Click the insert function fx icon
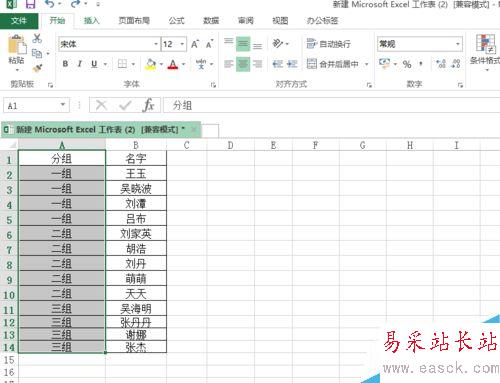The image size is (500, 383). [x=148, y=105]
